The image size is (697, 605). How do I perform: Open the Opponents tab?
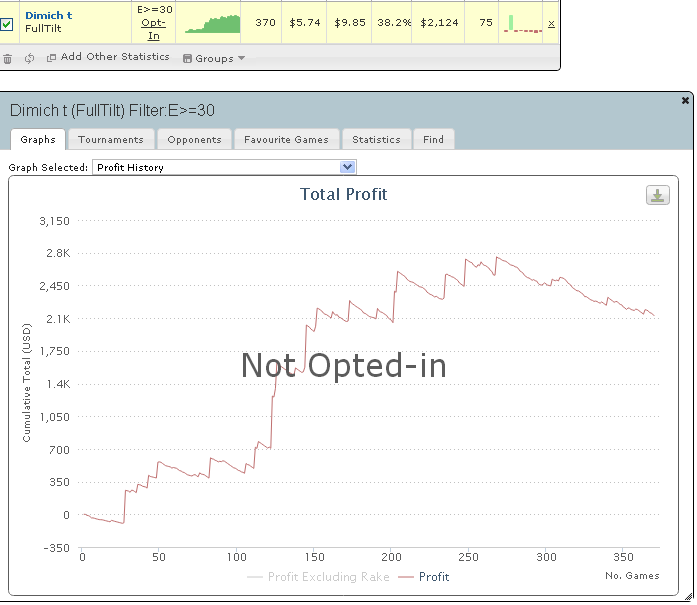194,140
